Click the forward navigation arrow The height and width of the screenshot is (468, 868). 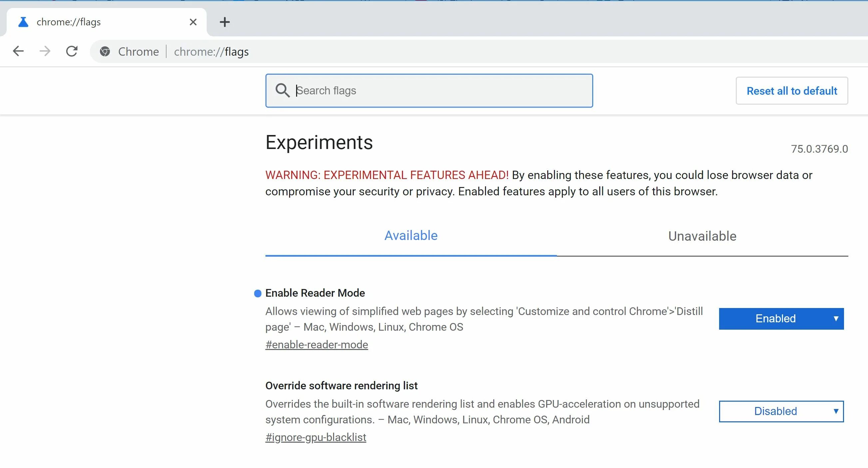45,51
